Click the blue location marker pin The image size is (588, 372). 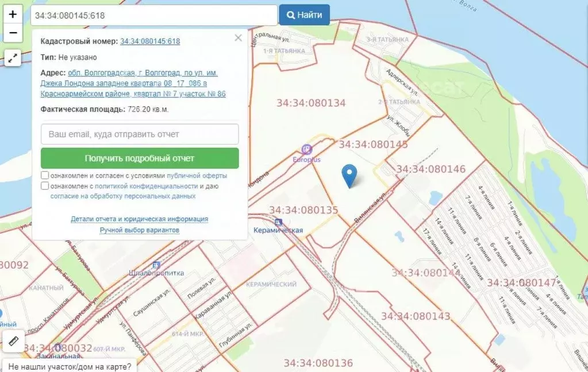click(x=349, y=175)
